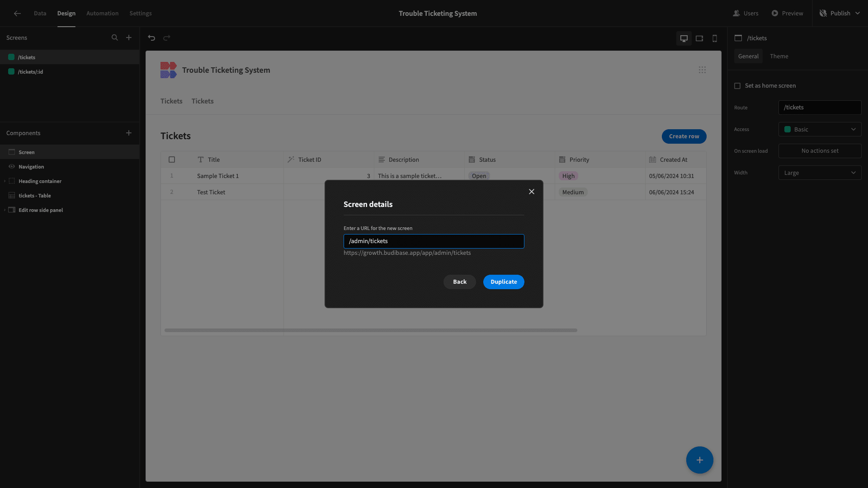The width and height of the screenshot is (868, 488).
Task: Select the tickets - Table component
Action: [x=70, y=196]
